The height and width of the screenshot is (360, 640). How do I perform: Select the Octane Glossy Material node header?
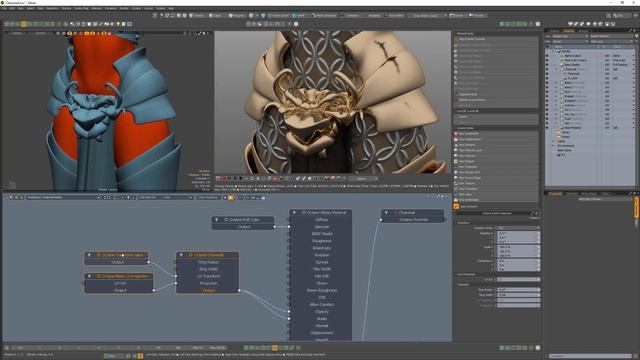[x=321, y=213]
